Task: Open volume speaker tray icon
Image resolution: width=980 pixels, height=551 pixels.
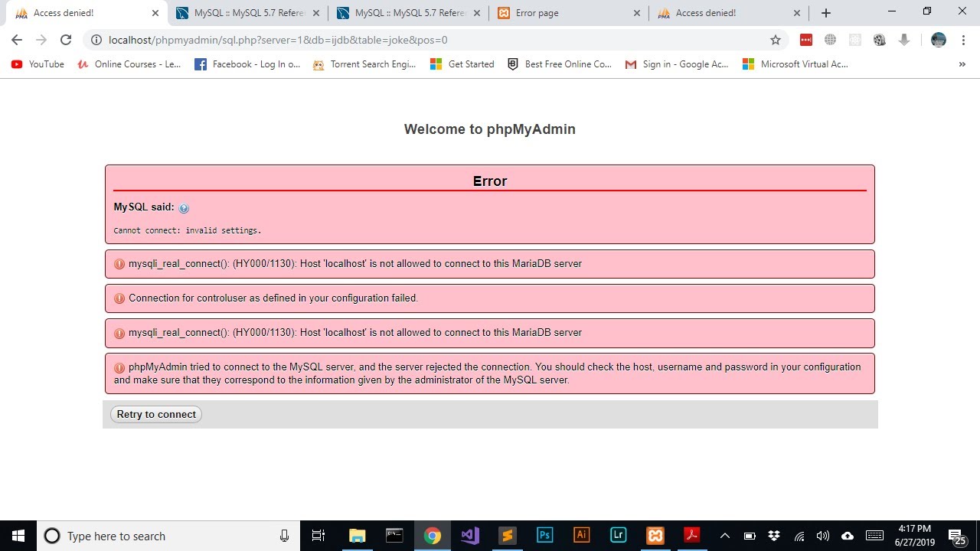Action: click(x=823, y=536)
